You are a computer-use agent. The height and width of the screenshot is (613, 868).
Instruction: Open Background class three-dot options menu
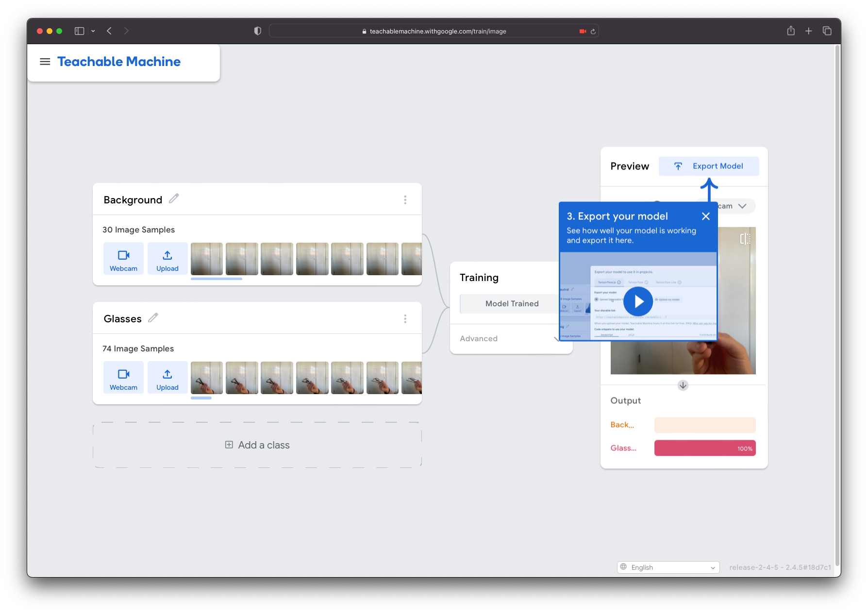(x=405, y=200)
